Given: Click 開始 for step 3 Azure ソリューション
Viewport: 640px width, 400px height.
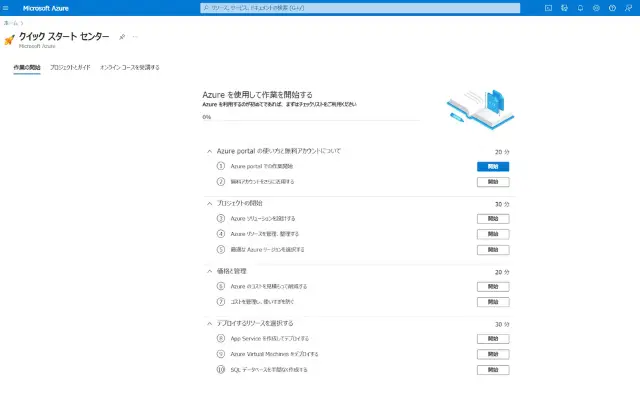Looking at the screenshot, I should [x=493, y=219].
